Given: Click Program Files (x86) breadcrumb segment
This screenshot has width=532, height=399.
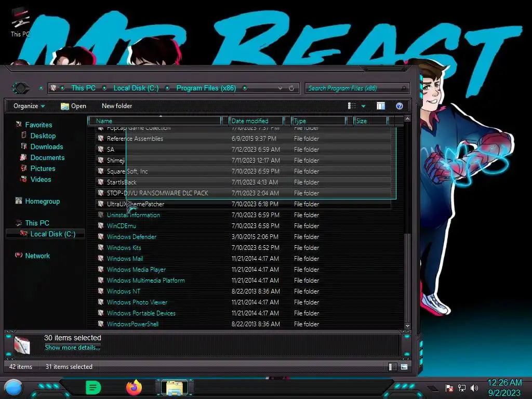Looking at the screenshot, I should pyautogui.click(x=206, y=88).
